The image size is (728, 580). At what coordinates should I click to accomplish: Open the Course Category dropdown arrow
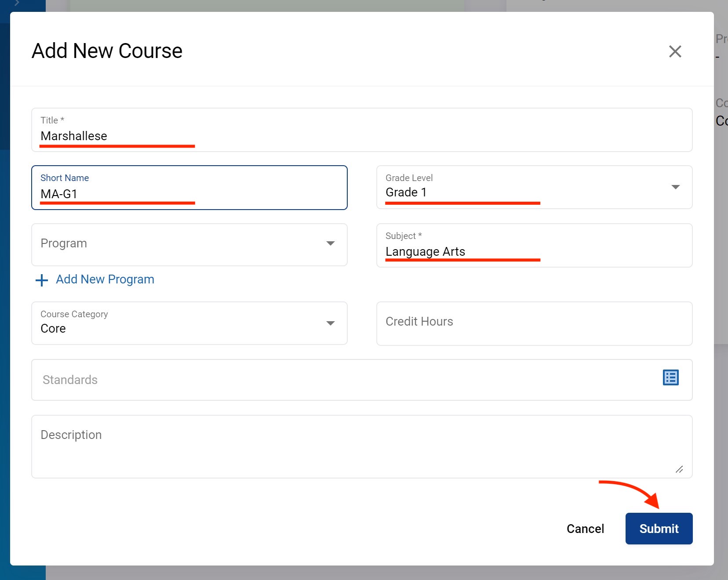coord(331,323)
